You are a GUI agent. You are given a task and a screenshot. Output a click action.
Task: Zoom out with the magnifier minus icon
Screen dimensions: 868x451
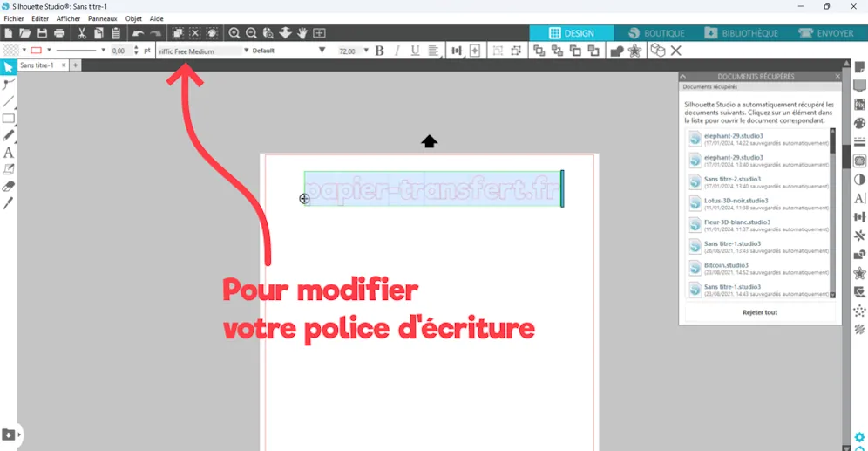(x=251, y=33)
